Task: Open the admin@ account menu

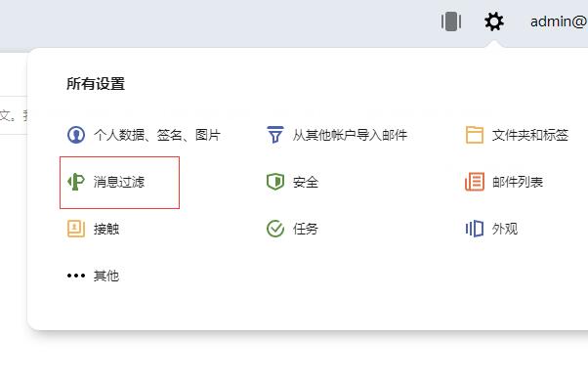Action: [x=559, y=21]
